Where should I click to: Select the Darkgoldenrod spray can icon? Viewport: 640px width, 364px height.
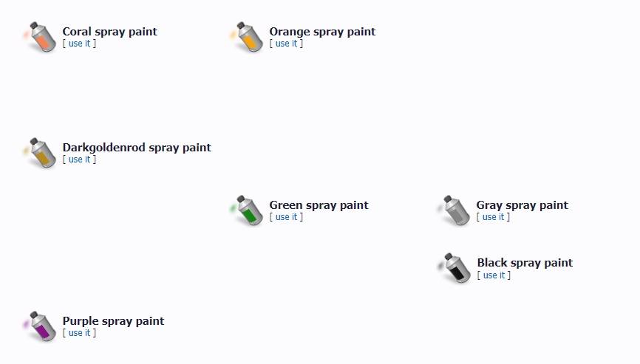40,153
